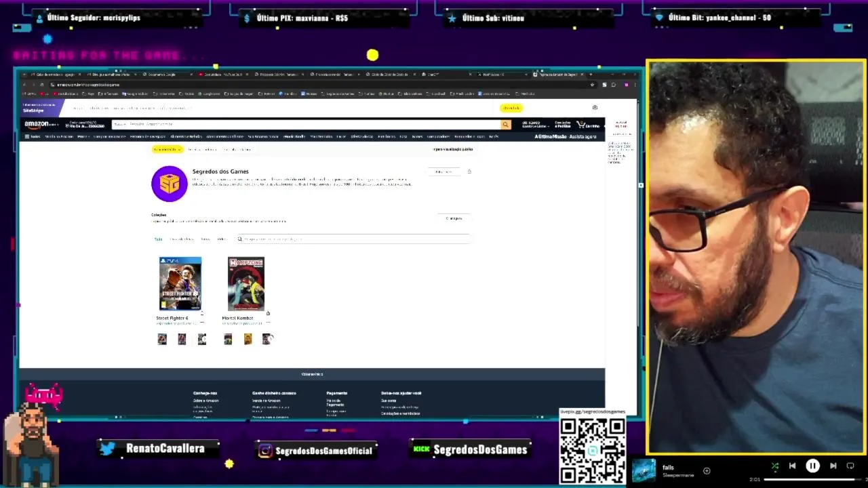Click the SiteStripe label
868x488 pixels.
tap(33, 110)
